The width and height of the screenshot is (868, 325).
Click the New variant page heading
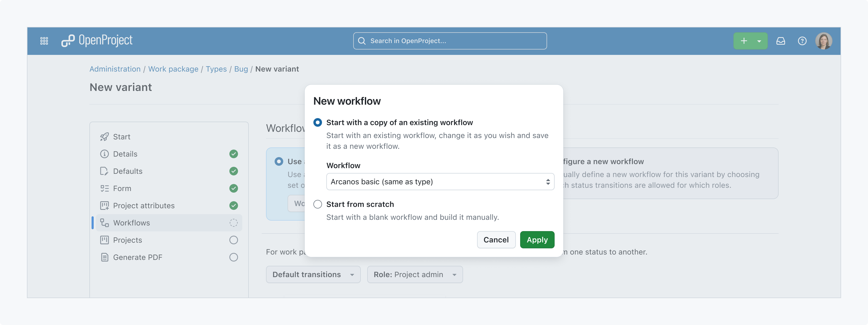[x=121, y=87]
